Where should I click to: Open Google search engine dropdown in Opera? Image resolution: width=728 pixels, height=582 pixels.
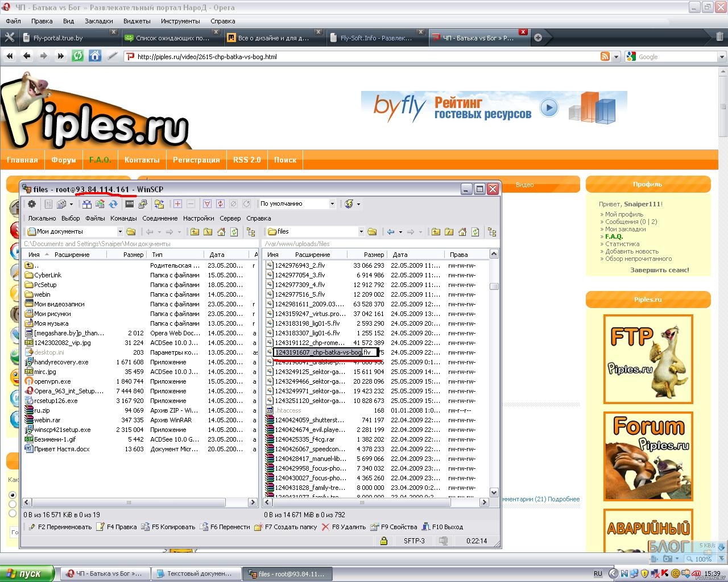[722, 57]
